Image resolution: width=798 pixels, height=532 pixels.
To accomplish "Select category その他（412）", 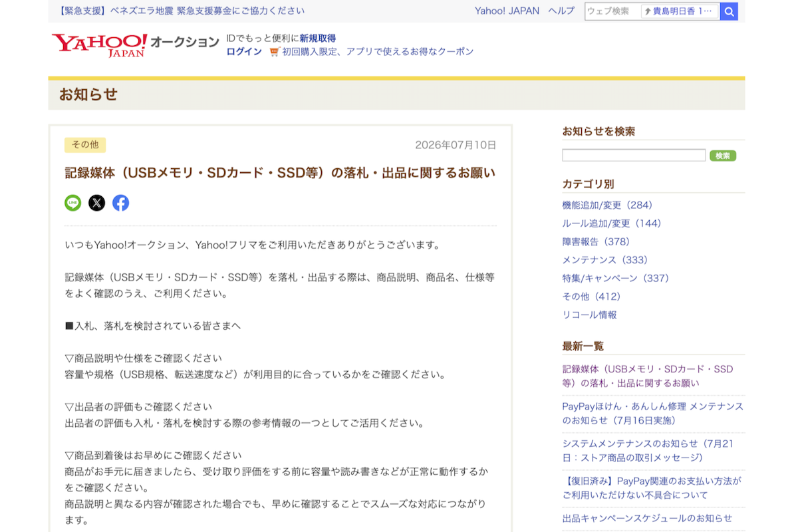I will click(594, 297).
